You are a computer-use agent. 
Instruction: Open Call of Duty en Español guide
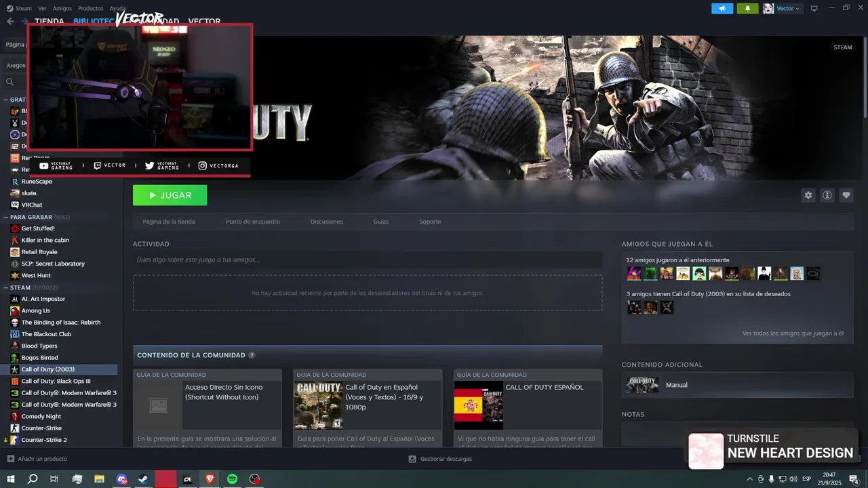(x=368, y=407)
